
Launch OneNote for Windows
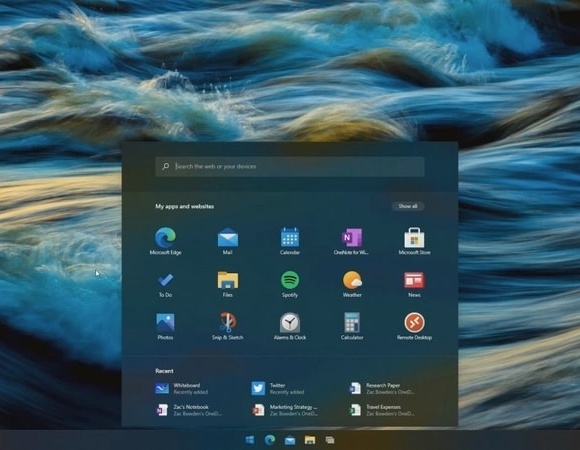click(x=351, y=241)
